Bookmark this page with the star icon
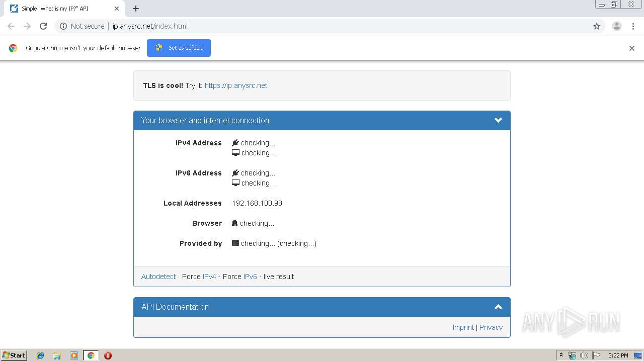Screen dimensions: 644x362 coord(597,26)
